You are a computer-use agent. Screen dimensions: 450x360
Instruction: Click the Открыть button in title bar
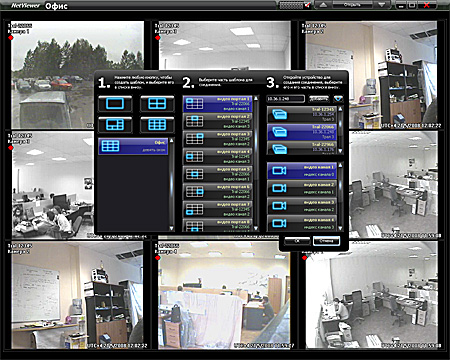[352, 5]
